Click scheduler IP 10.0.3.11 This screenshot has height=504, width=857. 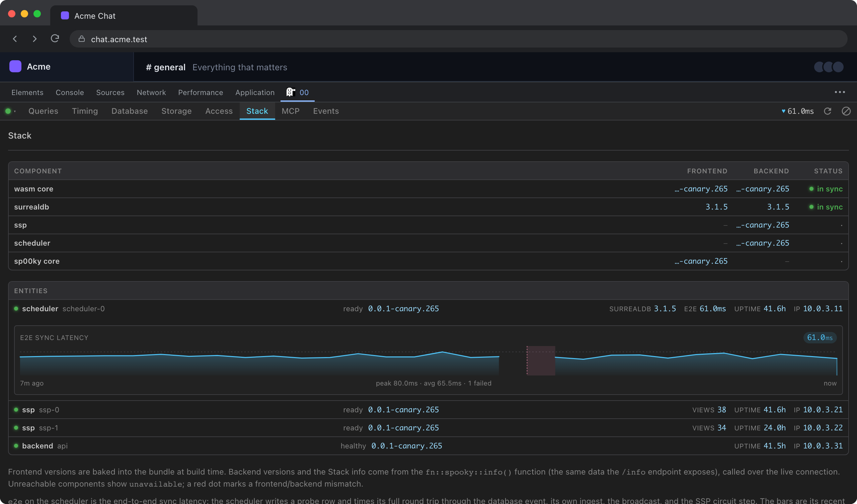point(823,309)
